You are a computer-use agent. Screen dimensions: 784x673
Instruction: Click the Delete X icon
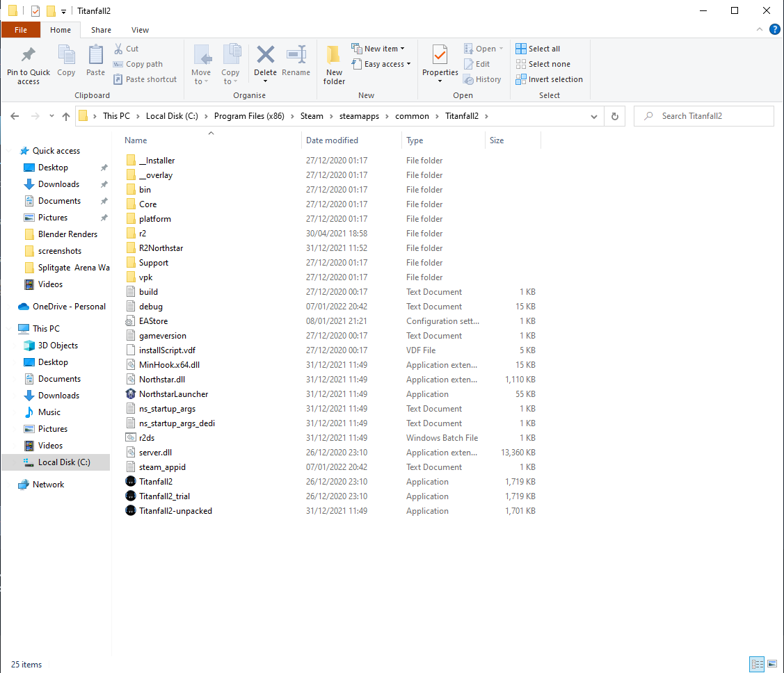pyautogui.click(x=266, y=54)
